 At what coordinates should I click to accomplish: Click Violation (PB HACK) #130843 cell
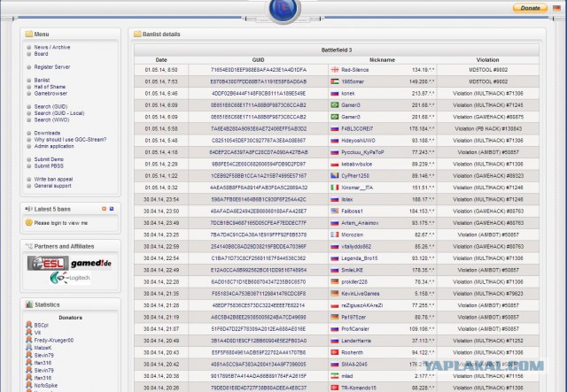tap(488, 128)
